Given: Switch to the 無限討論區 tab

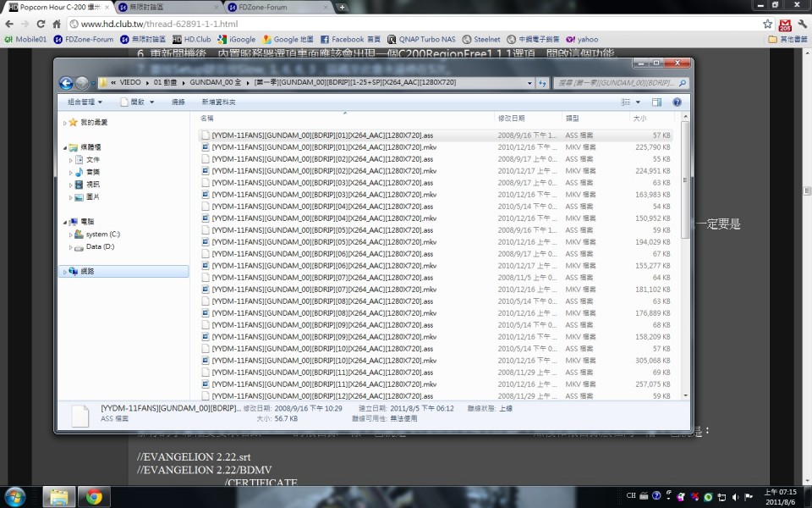Looking at the screenshot, I should (166, 8).
